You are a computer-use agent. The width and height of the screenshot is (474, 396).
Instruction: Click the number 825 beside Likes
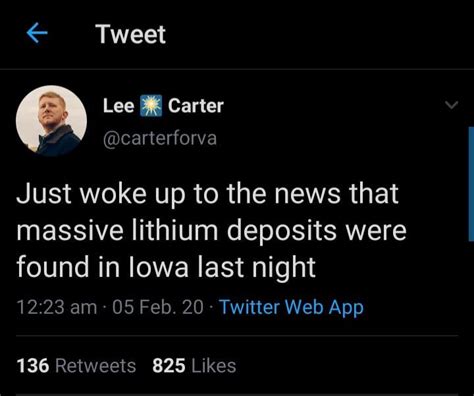169,365
